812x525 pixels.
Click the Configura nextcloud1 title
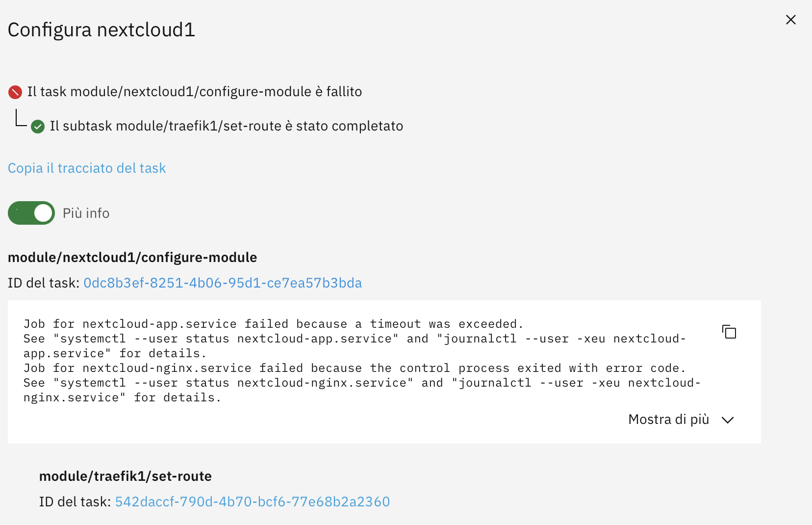[x=101, y=30]
